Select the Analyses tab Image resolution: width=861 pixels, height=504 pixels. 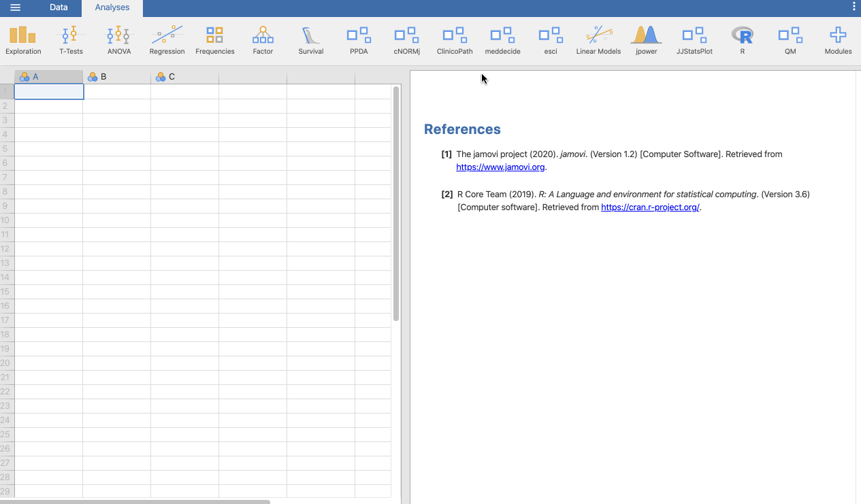[x=112, y=7]
